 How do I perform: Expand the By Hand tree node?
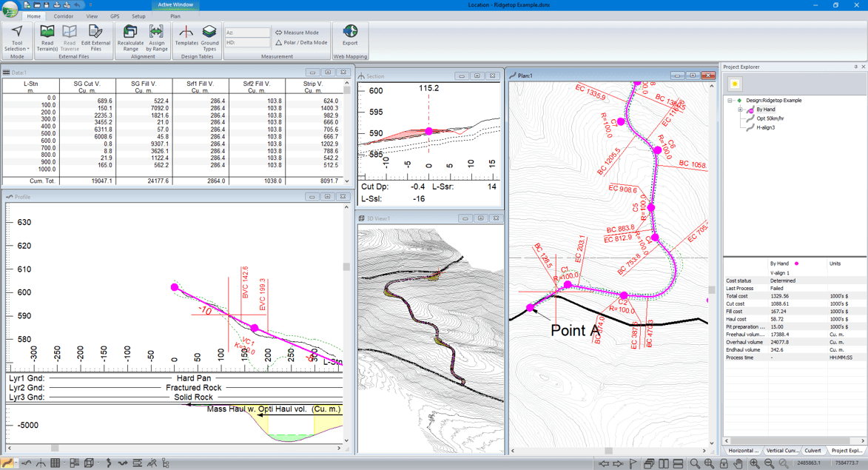(x=740, y=110)
